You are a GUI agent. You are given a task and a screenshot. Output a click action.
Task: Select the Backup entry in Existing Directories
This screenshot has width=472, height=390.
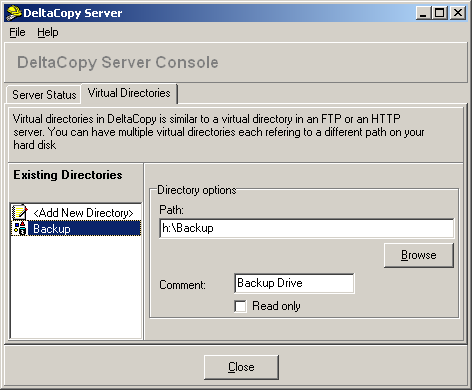(77, 229)
